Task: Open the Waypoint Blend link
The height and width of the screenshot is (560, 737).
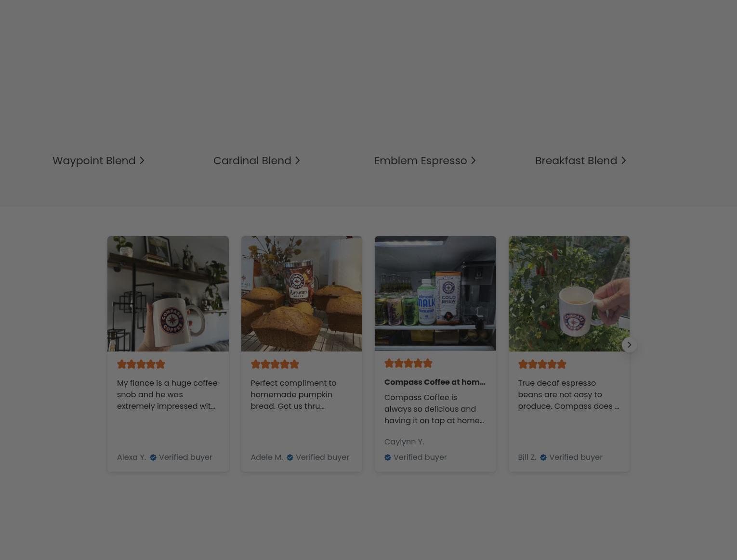Action: click(98, 160)
